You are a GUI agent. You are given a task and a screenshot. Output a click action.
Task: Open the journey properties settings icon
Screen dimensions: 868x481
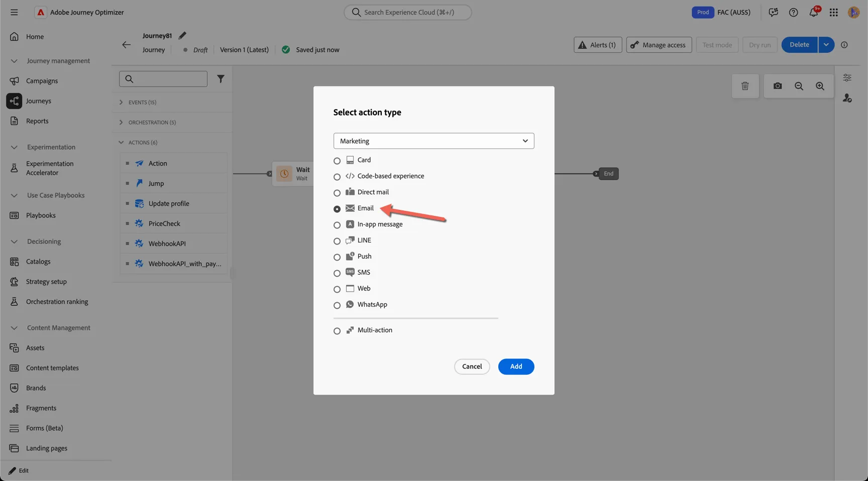847,78
